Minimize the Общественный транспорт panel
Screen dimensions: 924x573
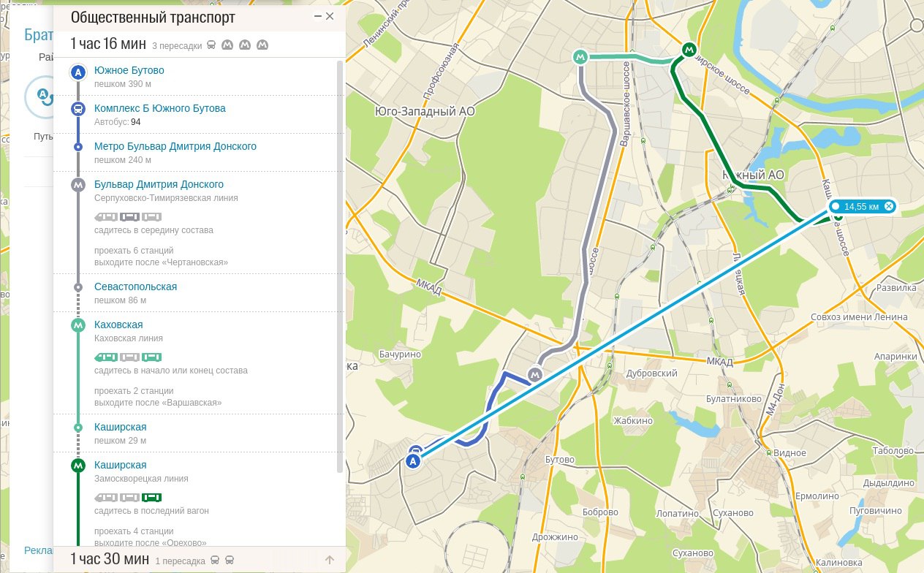[x=317, y=16]
